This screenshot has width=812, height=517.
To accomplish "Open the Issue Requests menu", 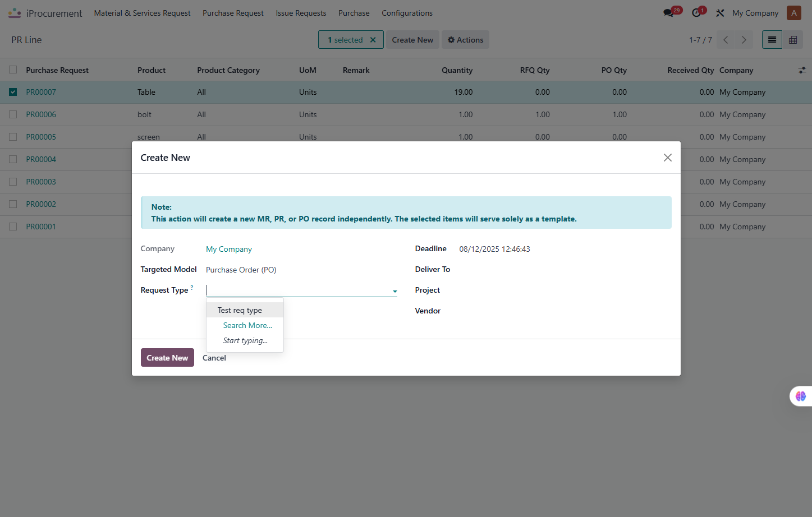I will [301, 13].
